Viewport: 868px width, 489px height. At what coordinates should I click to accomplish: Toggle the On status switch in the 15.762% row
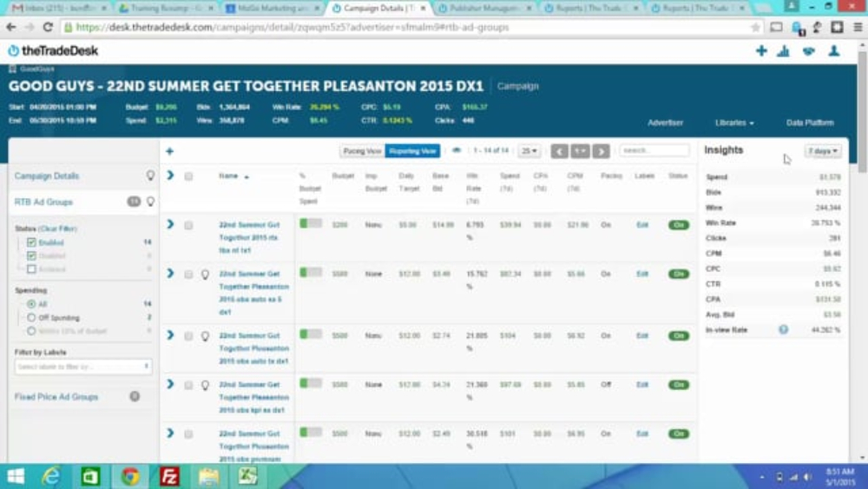pos(679,274)
